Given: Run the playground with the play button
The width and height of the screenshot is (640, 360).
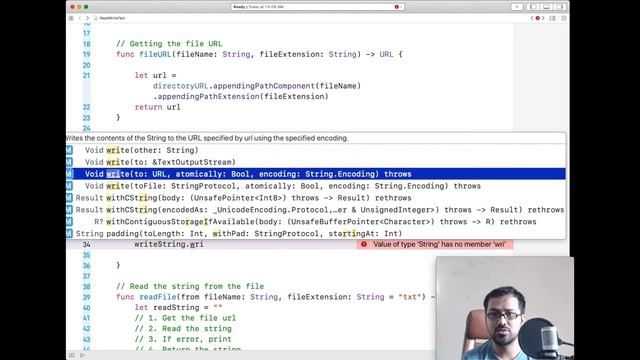Looking at the screenshot, I should coord(82,356).
